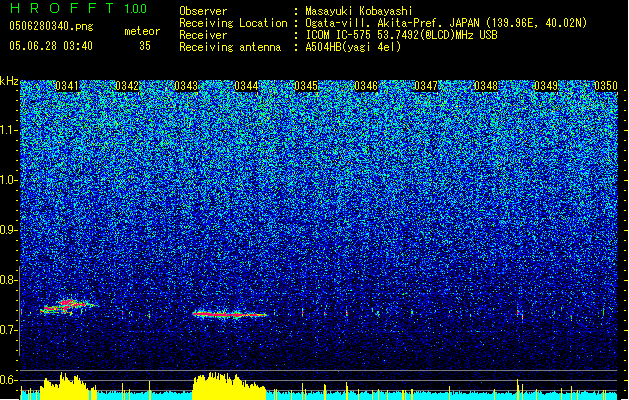Click the 0.9 kHz frequency tick label
The image size is (629, 400).
(9, 230)
